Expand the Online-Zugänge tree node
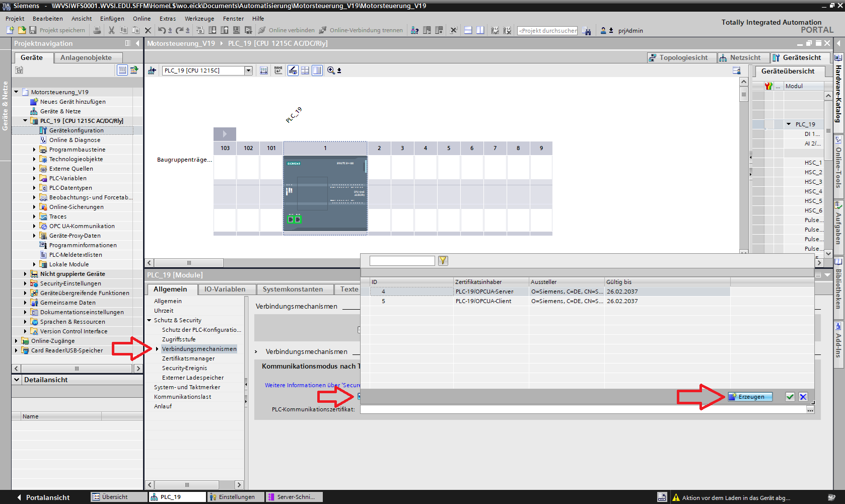The width and height of the screenshot is (845, 504). 16,341
